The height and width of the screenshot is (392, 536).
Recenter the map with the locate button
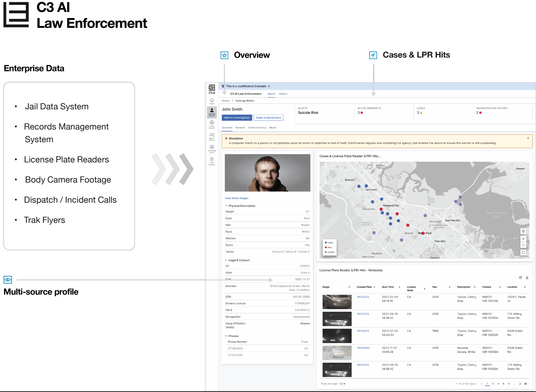[x=523, y=231]
